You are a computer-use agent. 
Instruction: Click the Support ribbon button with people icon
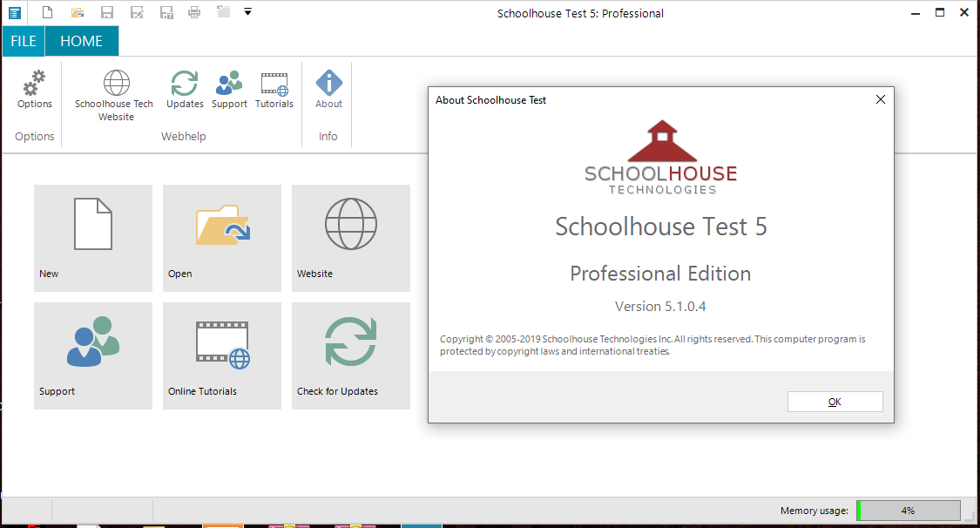pos(229,90)
